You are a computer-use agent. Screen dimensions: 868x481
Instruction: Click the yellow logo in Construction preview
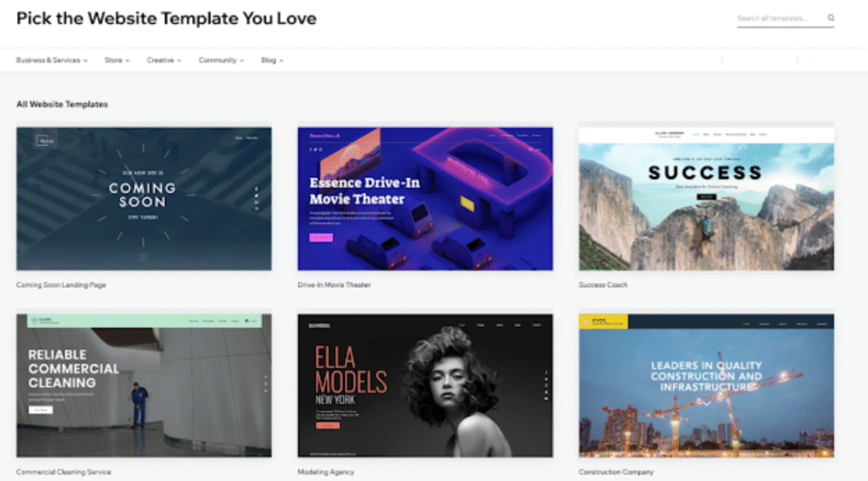(604, 321)
